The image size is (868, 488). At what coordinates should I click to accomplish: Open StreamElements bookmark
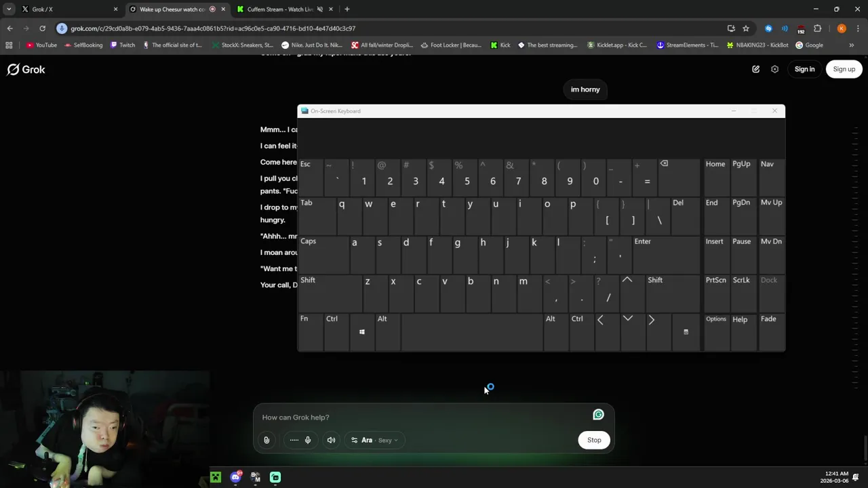click(687, 45)
